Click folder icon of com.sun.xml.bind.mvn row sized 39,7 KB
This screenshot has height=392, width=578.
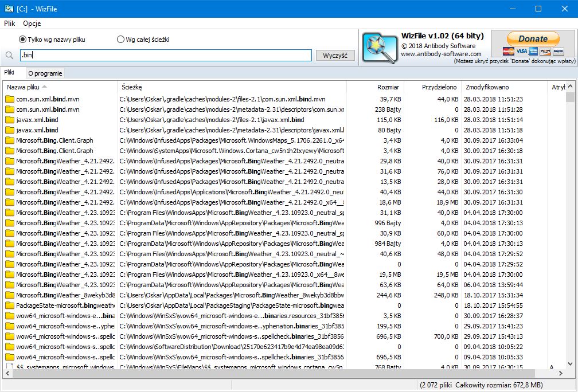pyautogui.click(x=10, y=99)
